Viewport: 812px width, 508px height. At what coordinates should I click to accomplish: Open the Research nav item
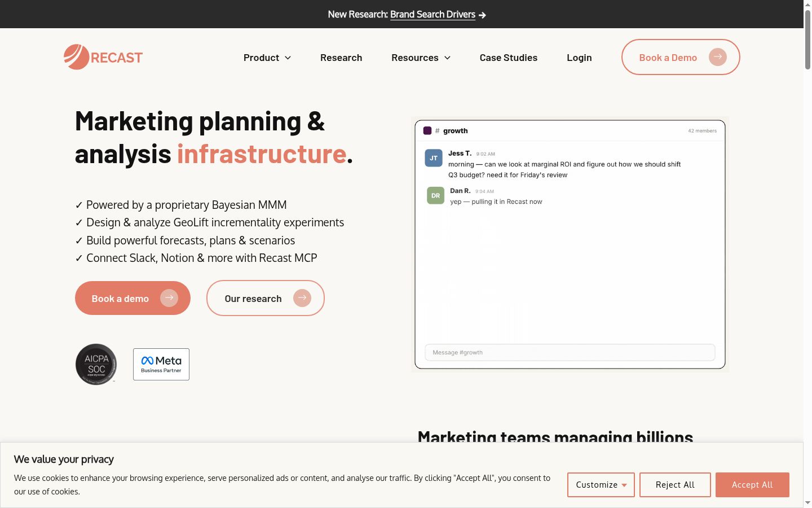[341, 58]
